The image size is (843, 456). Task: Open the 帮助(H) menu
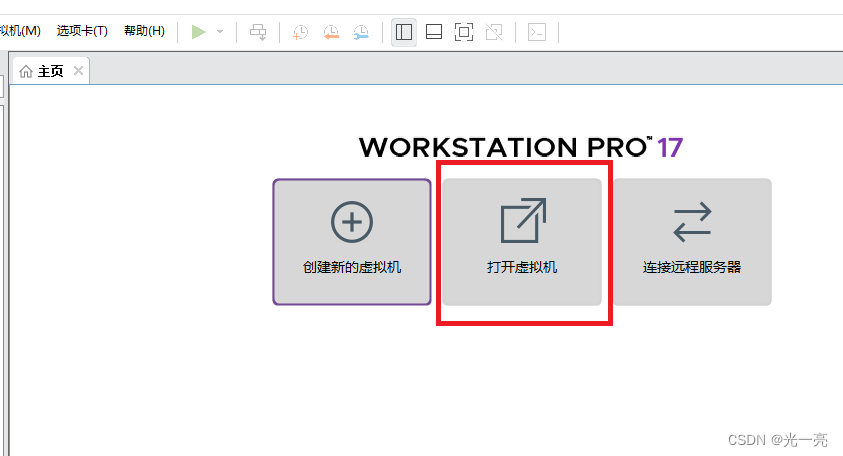coord(144,31)
